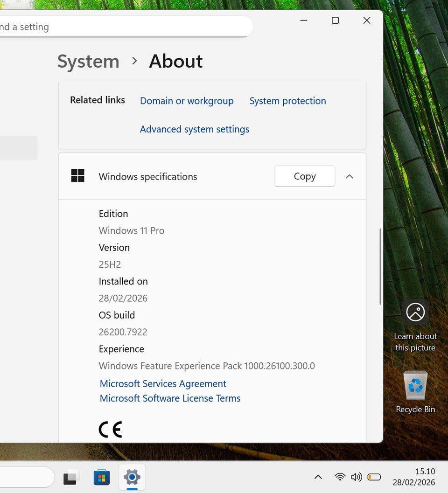The width and height of the screenshot is (448, 493).
Task: Click the battery status tray icon
Action: (374, 477)
